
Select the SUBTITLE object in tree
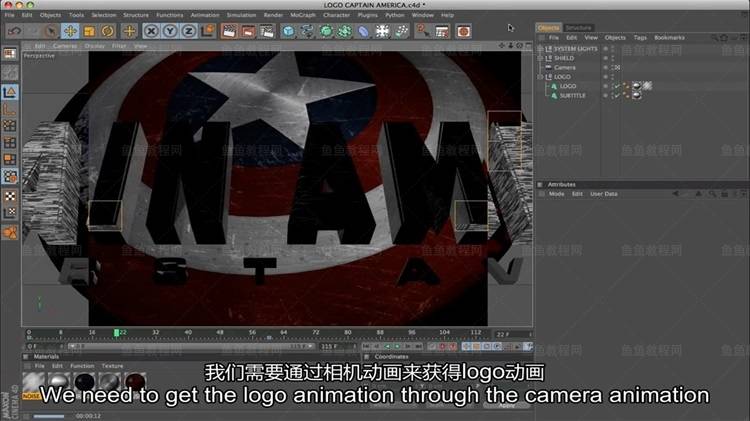click(x=574, y=95)
